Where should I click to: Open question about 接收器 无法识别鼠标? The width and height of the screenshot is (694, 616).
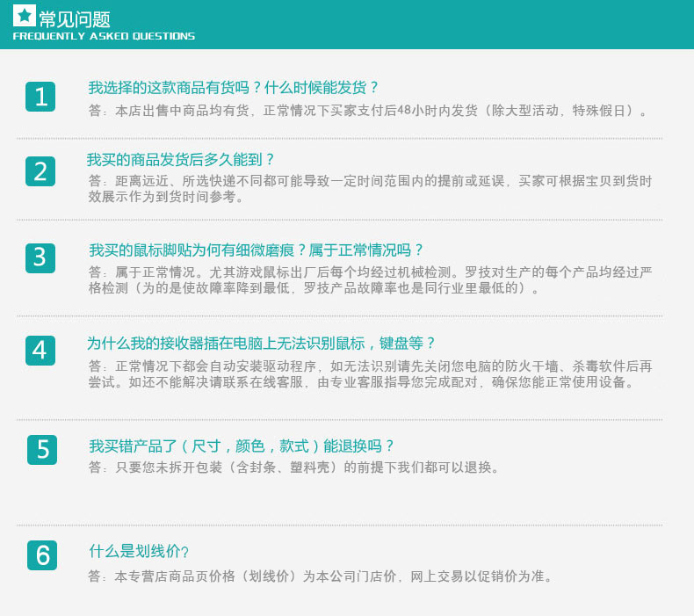261,344
